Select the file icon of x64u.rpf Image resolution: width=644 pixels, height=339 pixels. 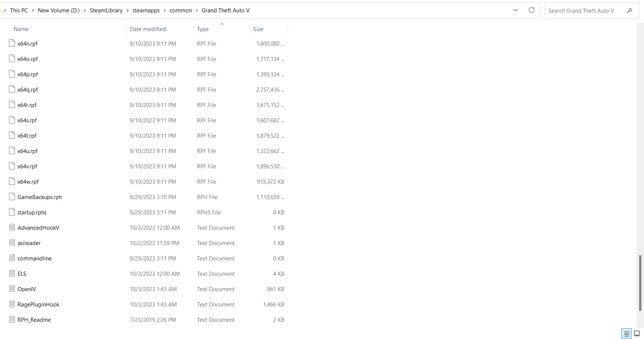pos(12,151)
